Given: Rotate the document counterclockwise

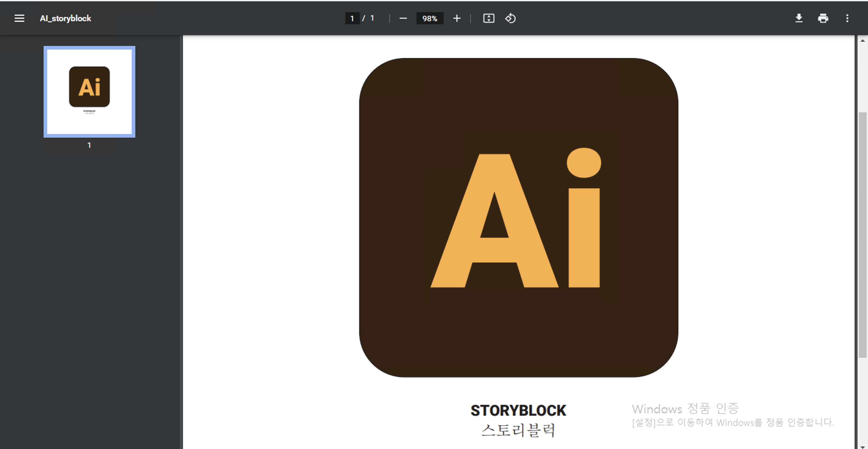Looking at the screenshot, I should [x=510, y=18].
